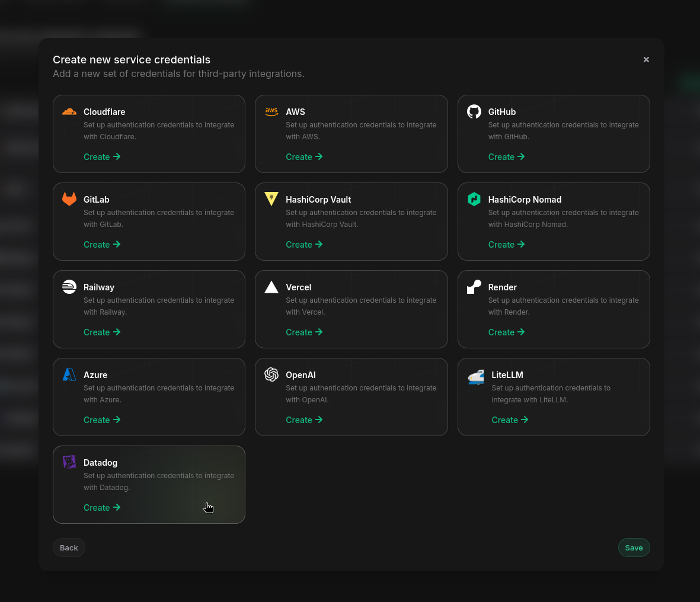Click the Render logo icon
The width and height of the screenshot is (700, 602).
click(474, 287)
